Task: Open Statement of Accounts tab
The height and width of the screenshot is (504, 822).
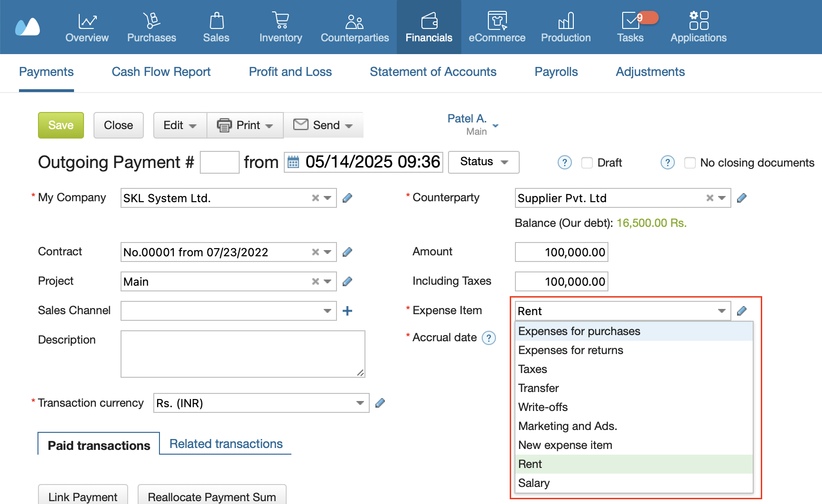Action: (433, 72)
